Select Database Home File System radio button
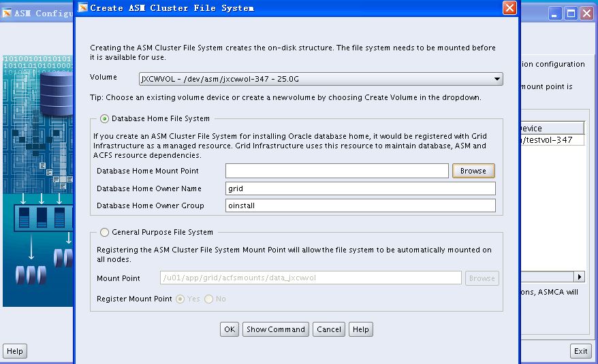Image resolution: width=598 pixels, height=364 pixels. (x=104, y=119)
